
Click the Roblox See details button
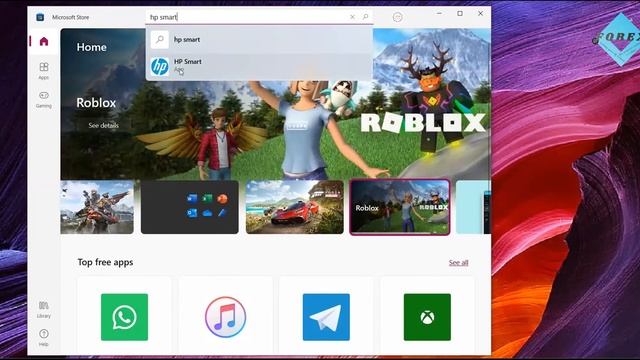104,125
